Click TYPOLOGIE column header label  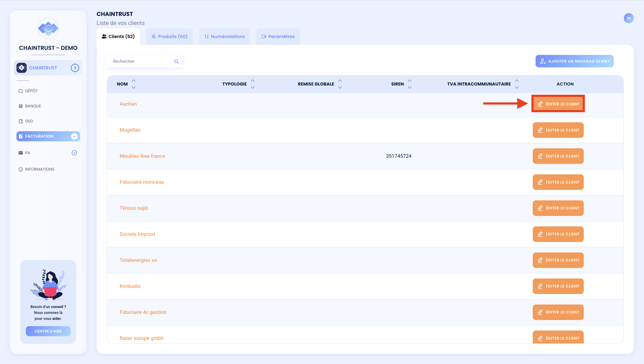point(234,84)
